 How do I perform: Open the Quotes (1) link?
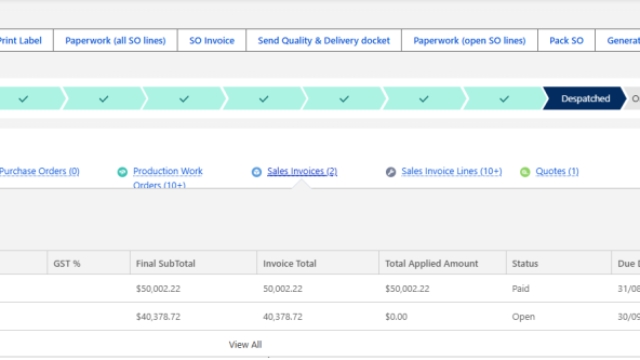(x=557, y=171)
